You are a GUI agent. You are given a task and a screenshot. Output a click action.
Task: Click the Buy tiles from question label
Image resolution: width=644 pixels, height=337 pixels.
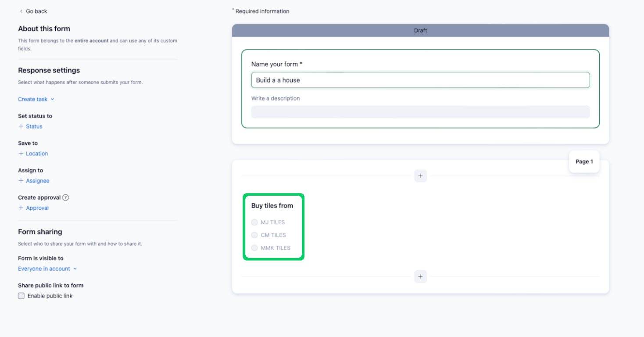click(272, 205)
